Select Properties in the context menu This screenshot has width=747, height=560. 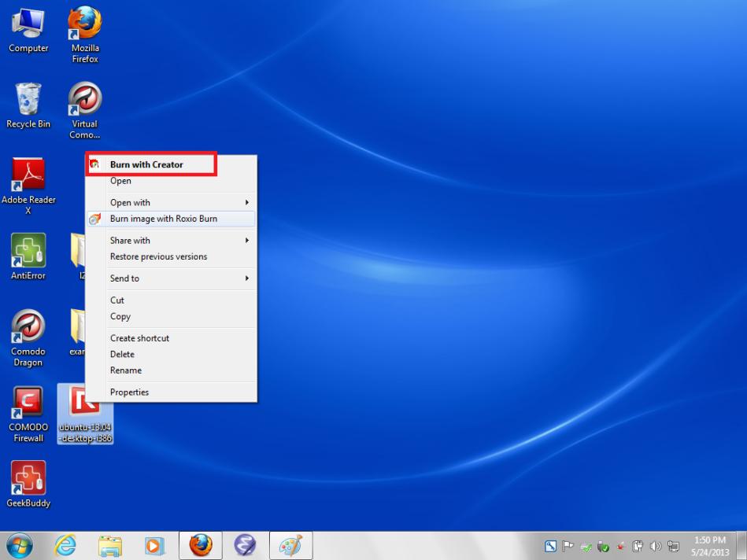(129, 392)
